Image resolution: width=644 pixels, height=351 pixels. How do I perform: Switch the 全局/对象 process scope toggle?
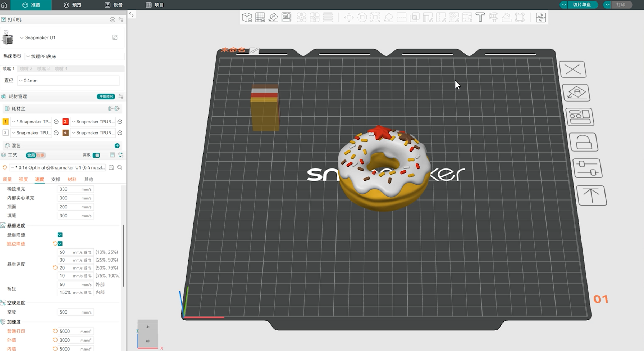(x=36, y=155)
